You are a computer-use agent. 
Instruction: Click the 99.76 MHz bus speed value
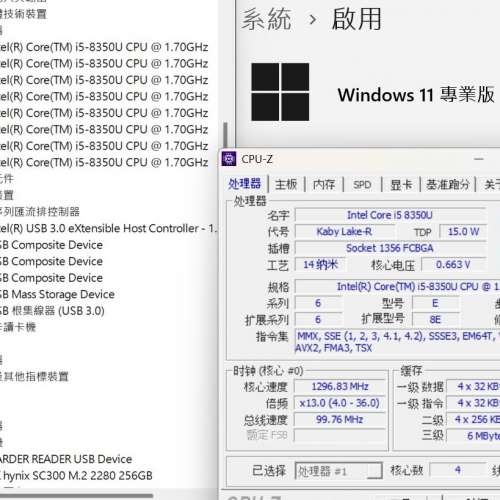(x=340, y=419)
